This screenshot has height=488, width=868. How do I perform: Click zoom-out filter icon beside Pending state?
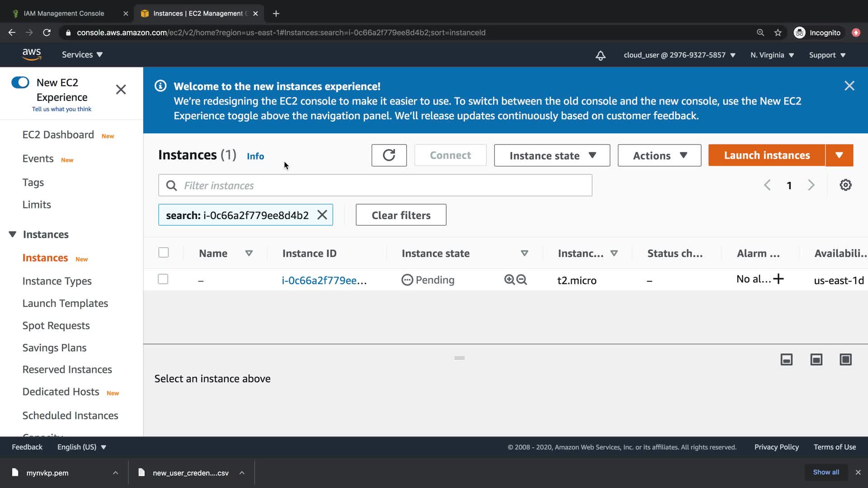click(522, 280)
